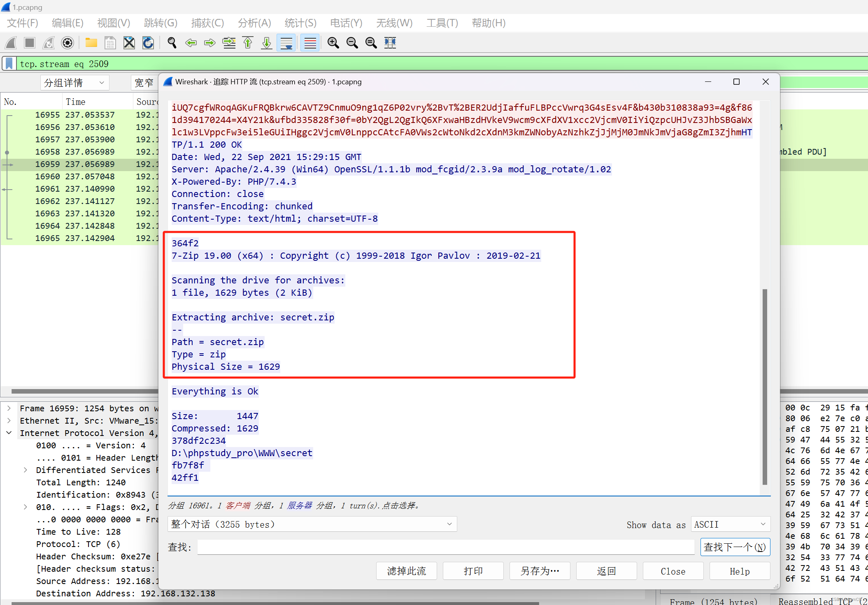Viewport: 868px width, 605px height.
Task: Open the 工具(T) menu
Action: (442, 23)
